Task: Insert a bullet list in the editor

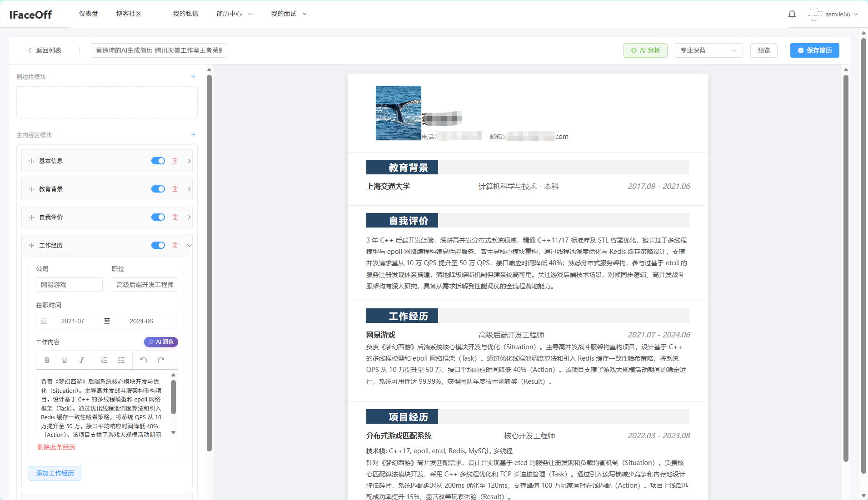Action: click(121, 360)
